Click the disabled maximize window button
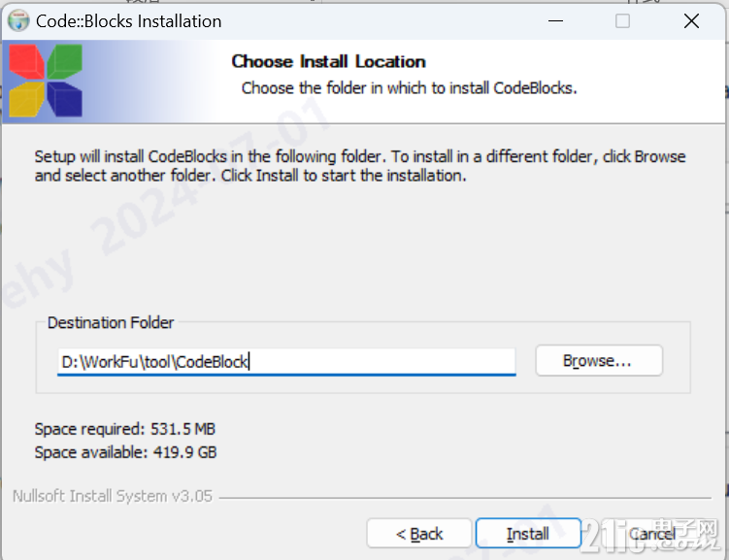Viewport: 729px width, 560px height. tap(622, 21)
